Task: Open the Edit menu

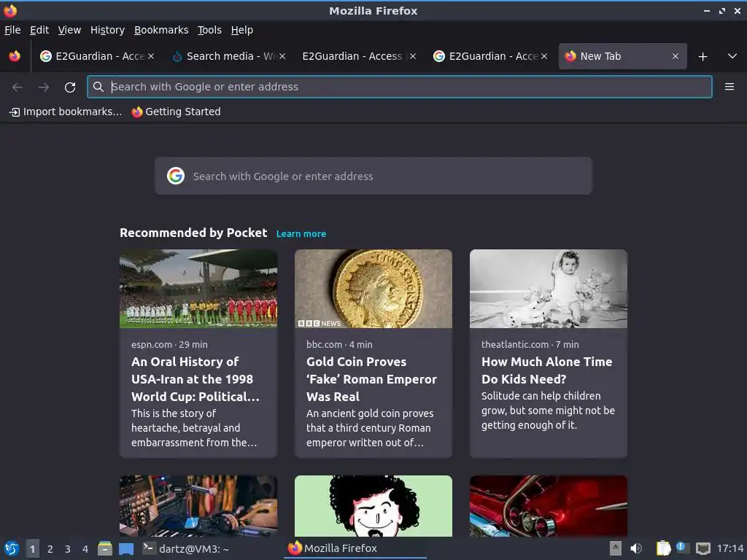Action: [39, 30]
